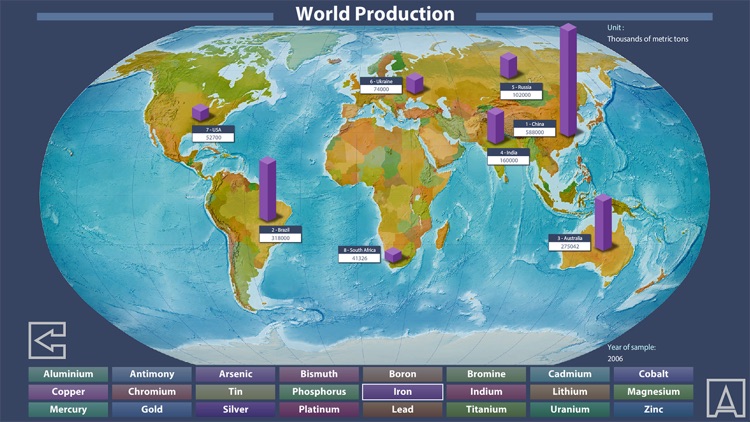This screenshot has height=422, width=750.
Task: Click the "Year of sample:" text
Action: (631, 347)
